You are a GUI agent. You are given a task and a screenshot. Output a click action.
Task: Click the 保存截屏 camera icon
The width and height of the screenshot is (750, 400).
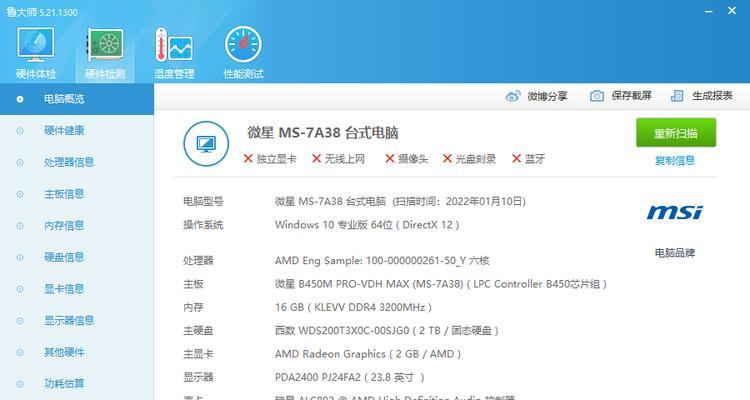click(596, 96)
